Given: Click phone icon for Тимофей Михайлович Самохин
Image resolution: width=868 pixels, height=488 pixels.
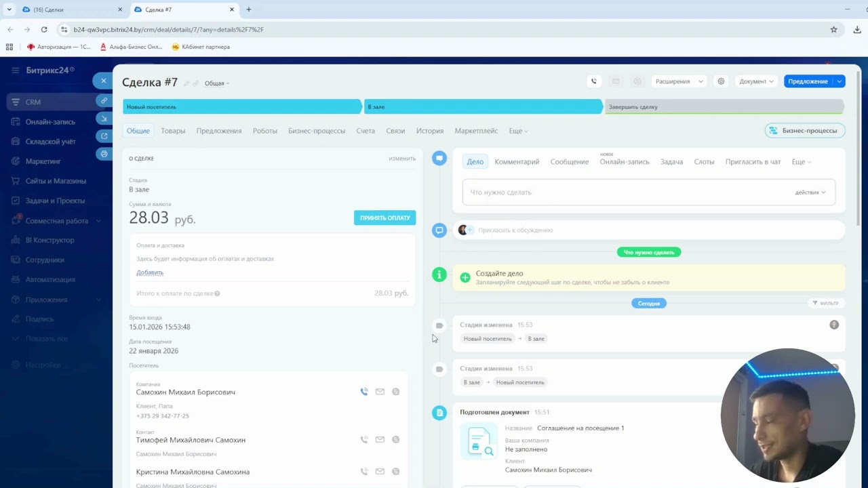Looking at the screenshot, I should click(364, 440).
